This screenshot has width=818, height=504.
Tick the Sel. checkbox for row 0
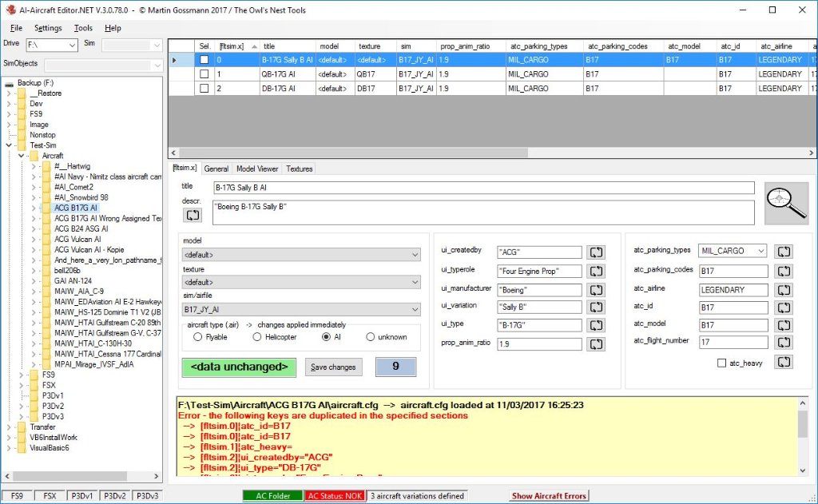click(204, 60)
